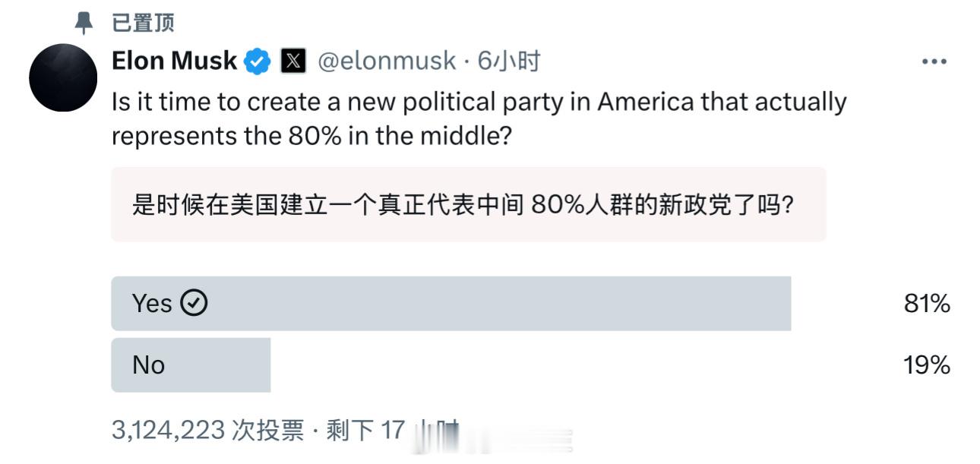Click the 81% result figure
The height and width of the screenshot is (464, 980).
[927, 304]
